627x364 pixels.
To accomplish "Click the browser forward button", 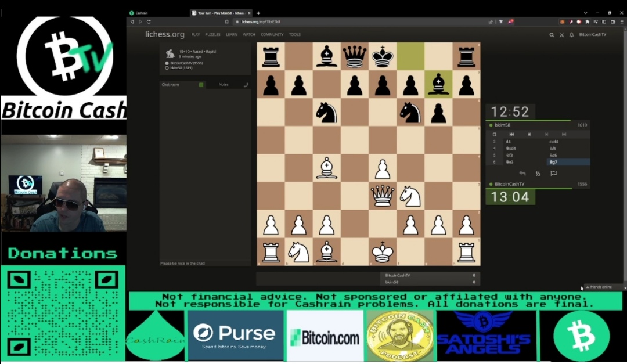I will 140,21.
